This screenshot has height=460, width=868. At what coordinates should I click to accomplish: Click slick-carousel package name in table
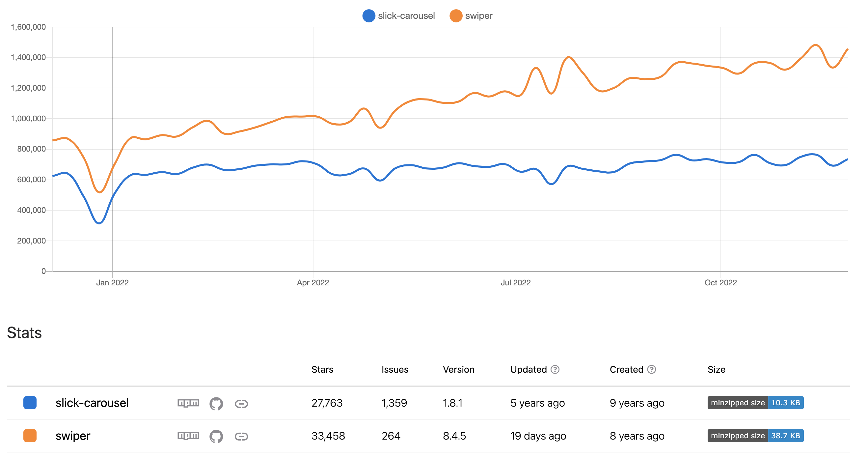(x=92, y=403)
